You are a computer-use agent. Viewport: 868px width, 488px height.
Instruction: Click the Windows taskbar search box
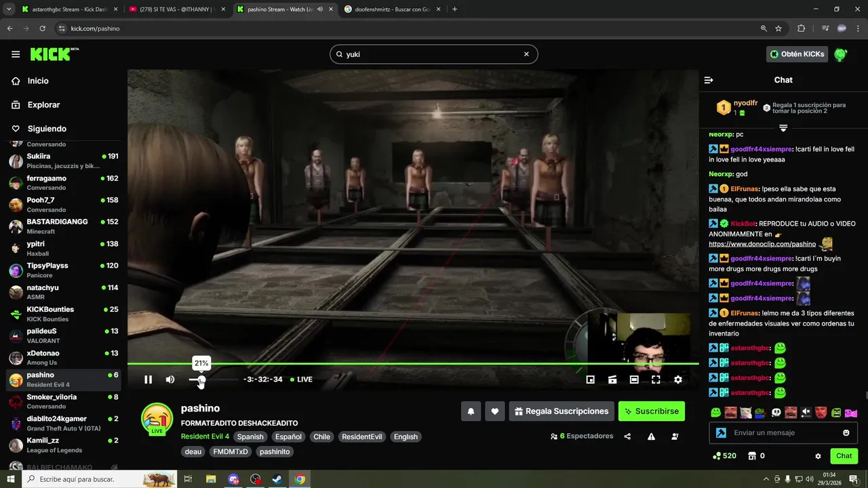pos(100,479)
